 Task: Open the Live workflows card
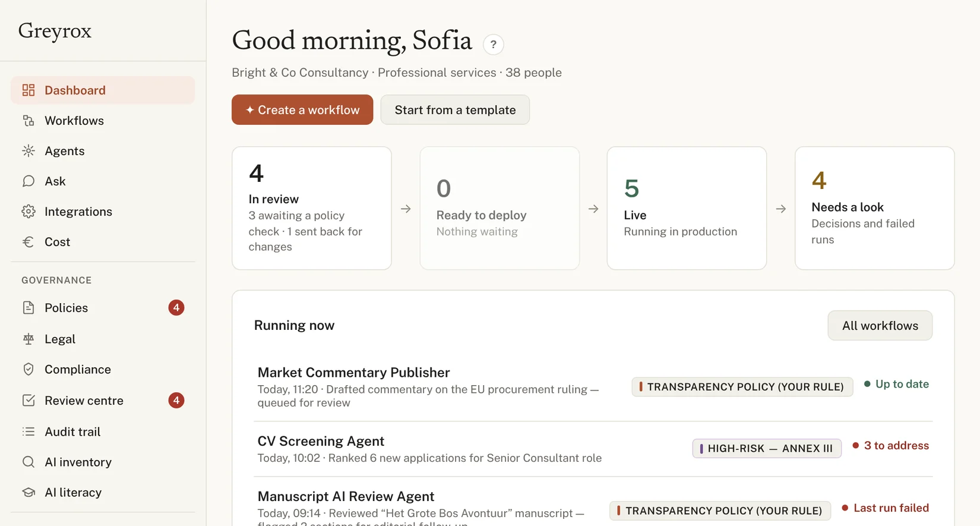(687, 208)
